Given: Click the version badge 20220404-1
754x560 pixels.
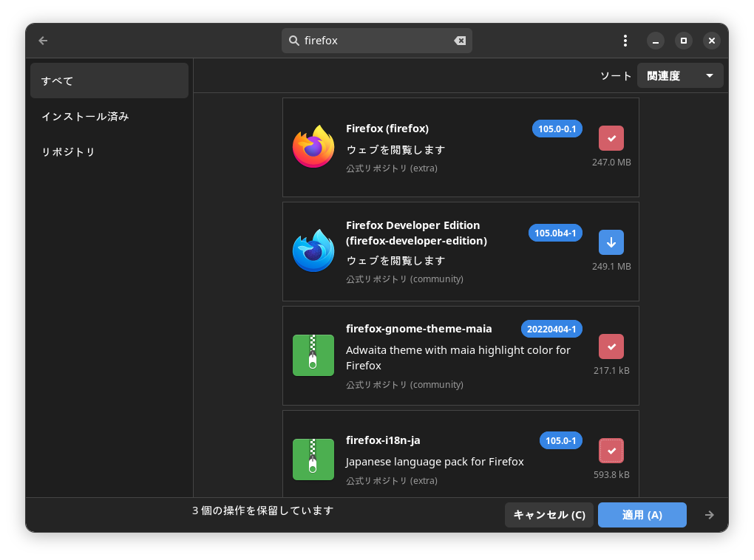Looking at the screenshot, I should [x=551, y=329].
